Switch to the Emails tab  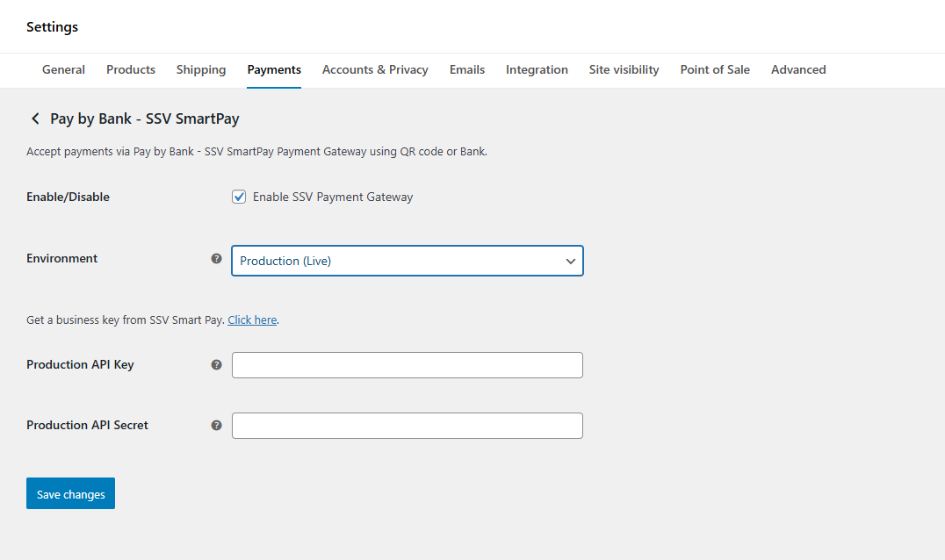click(x=466, y=69)
